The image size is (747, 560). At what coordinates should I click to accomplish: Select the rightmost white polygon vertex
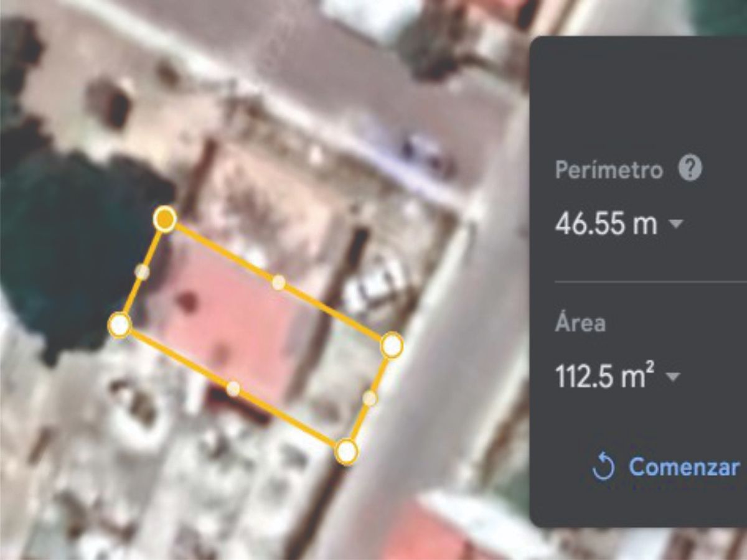point(392,345)
